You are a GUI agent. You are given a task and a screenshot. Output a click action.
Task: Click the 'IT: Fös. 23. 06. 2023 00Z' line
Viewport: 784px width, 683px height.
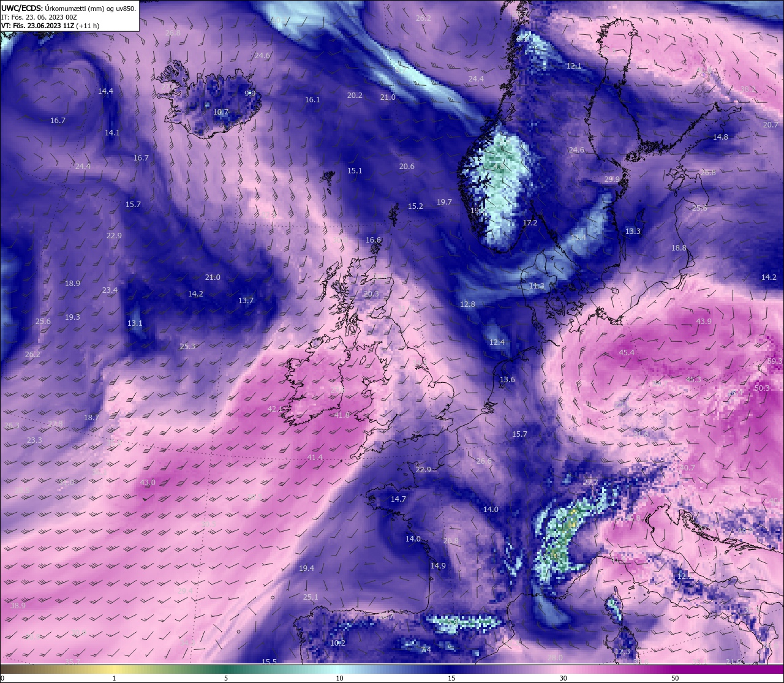39,17
